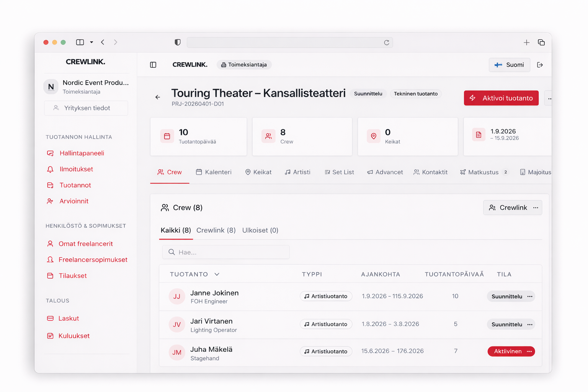The image size is (588, 392).
Task: Select the Matkustus tab
Action: [x=484, y=172]
